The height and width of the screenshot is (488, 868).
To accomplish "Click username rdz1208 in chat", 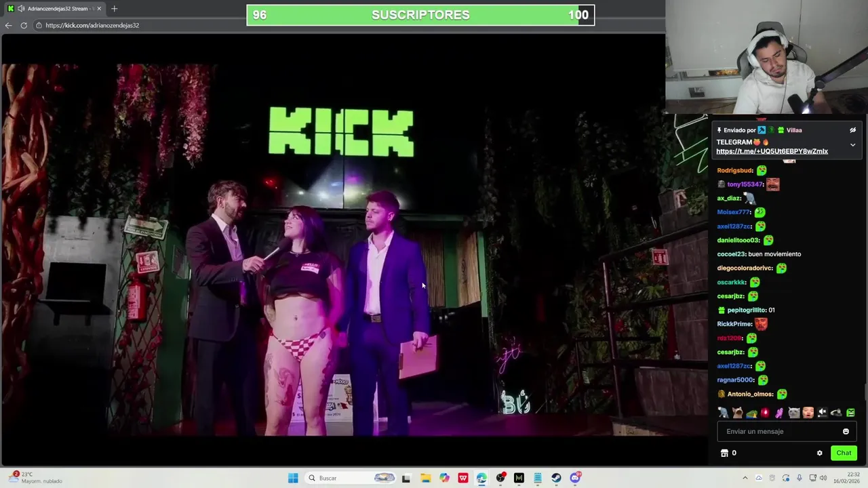I will 730,338.
